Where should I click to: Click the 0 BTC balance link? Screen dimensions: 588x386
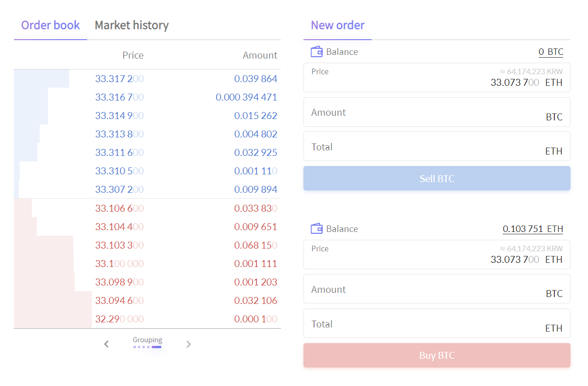point(551,52)
